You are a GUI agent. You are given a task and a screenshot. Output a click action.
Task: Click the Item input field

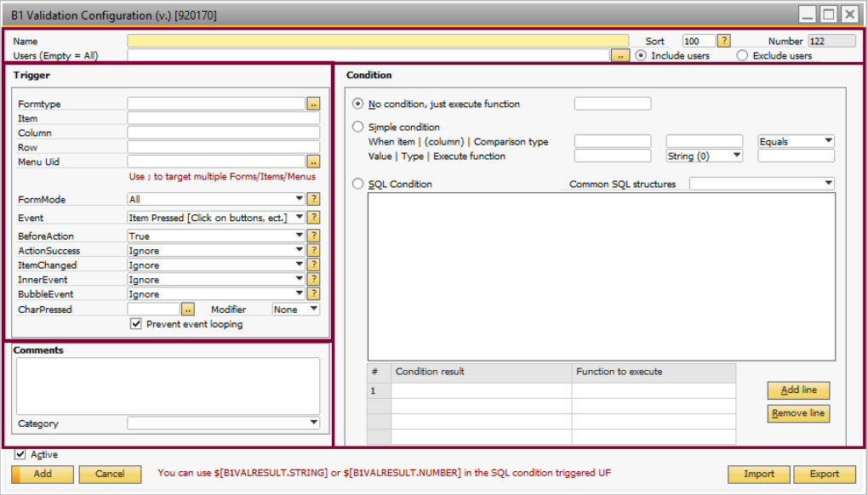click(x=224, y=118)
